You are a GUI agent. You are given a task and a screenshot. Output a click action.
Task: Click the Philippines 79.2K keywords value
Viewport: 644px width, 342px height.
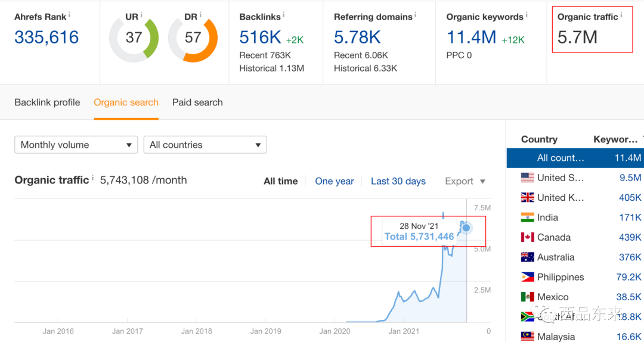point(629,277)
